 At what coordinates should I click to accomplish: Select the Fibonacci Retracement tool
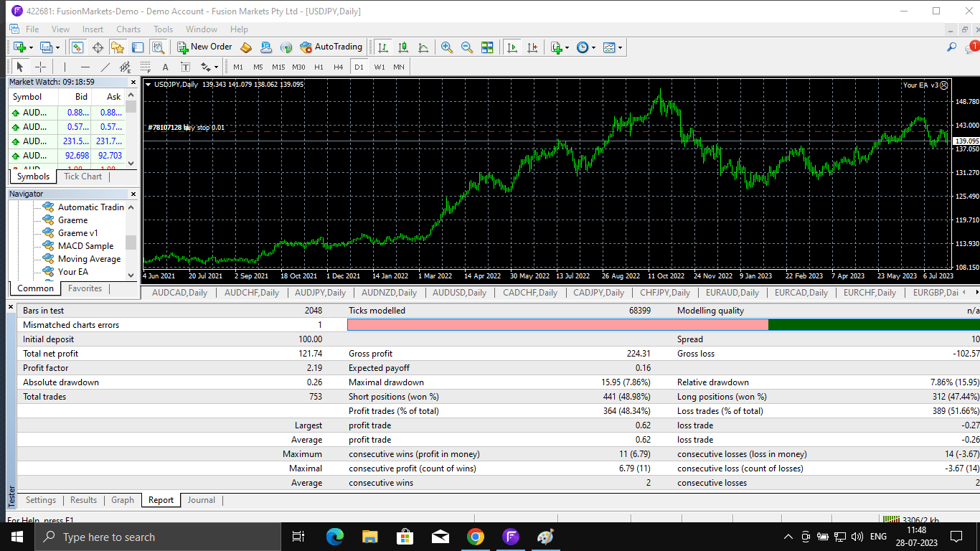[x=146, y=67]
